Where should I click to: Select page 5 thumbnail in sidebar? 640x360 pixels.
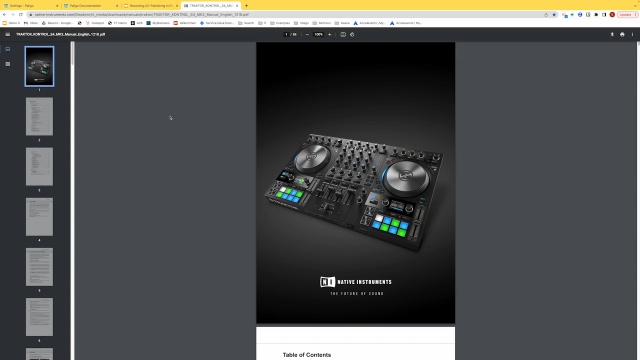[x=39, y=267]
